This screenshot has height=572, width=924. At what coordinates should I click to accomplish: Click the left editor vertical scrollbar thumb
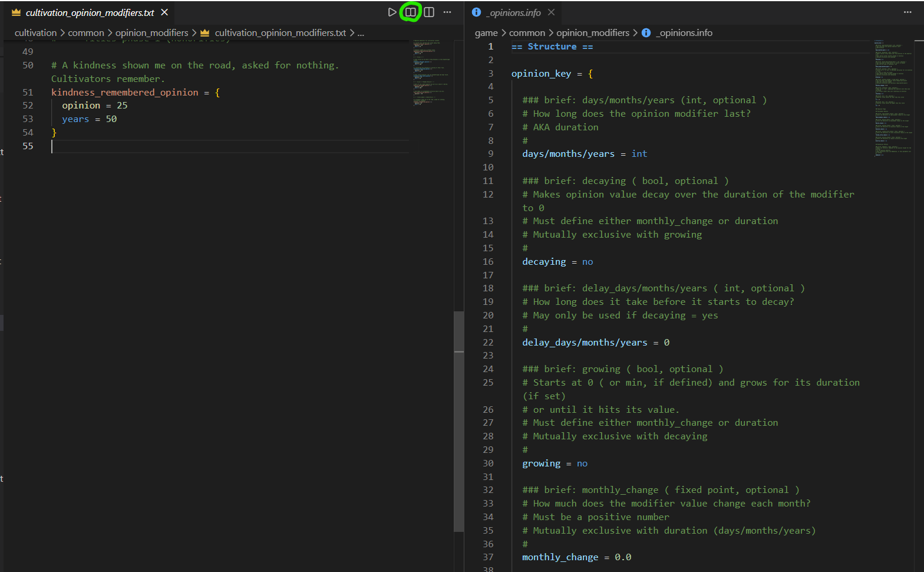click(459, 422)
